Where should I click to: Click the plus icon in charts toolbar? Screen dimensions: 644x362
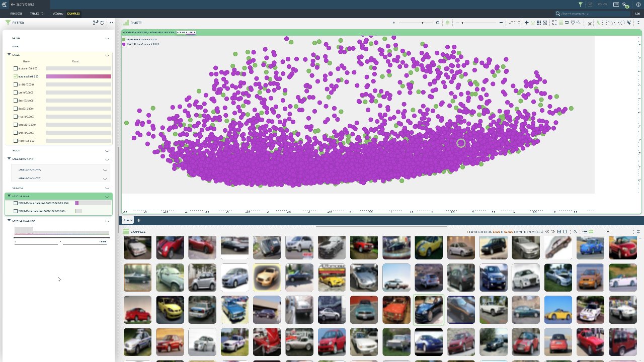[x=527, y=23]
